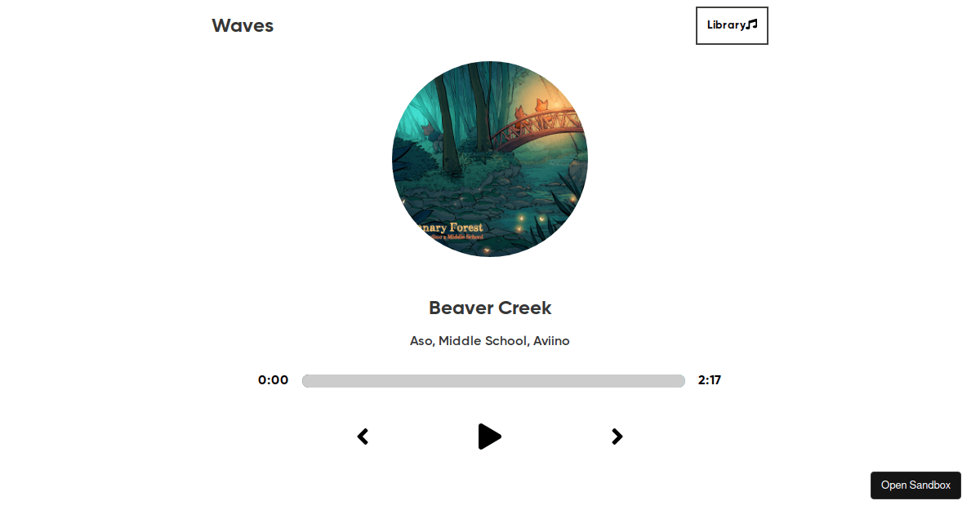Open the Library panel
Viewport: 980px width, 514px height.
pos(732,25)
